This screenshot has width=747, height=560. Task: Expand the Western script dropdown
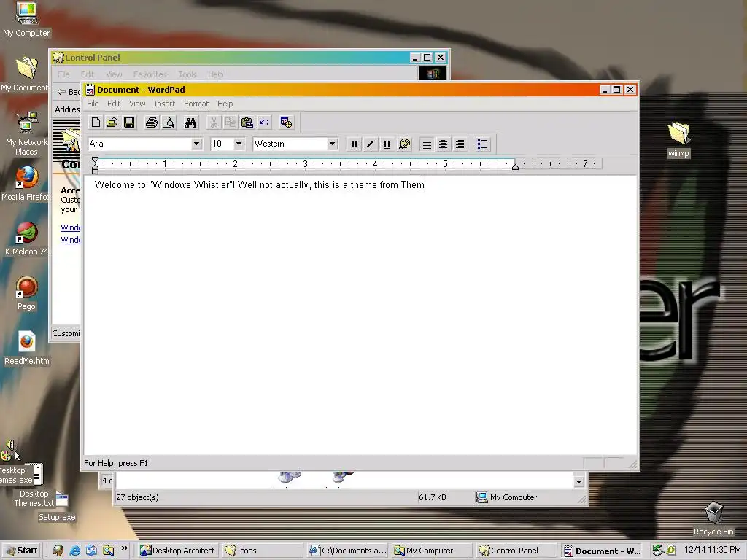point(332,144)
